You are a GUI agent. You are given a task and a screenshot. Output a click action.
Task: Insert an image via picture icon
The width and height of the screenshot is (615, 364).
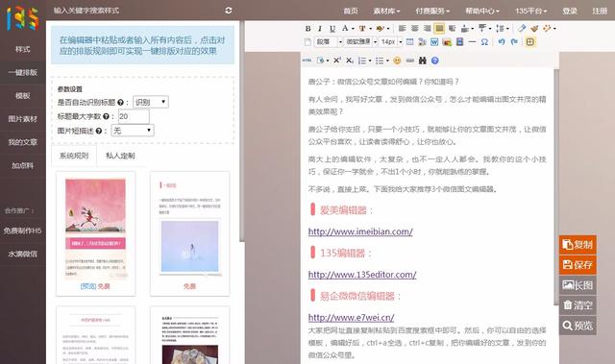(447, 42)
